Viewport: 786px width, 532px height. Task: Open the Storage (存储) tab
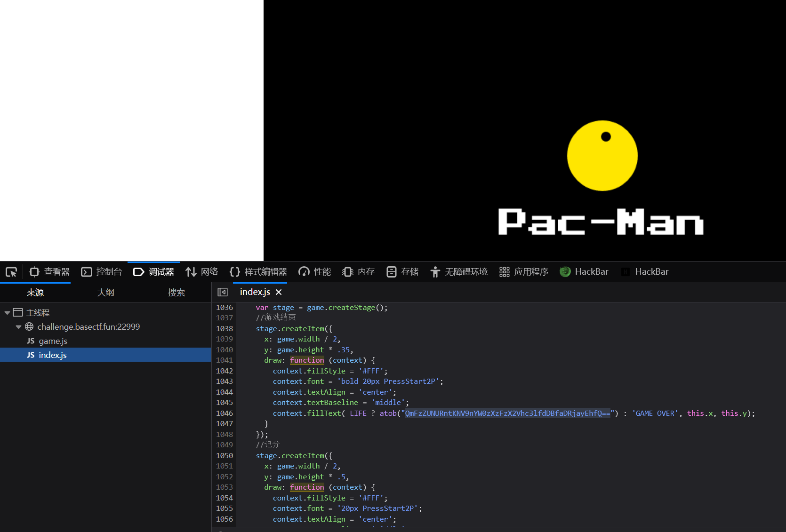[402, 272]
